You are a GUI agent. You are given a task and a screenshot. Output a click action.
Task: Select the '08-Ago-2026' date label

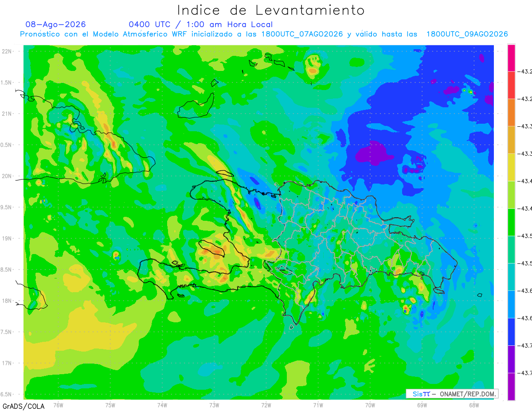56,24
